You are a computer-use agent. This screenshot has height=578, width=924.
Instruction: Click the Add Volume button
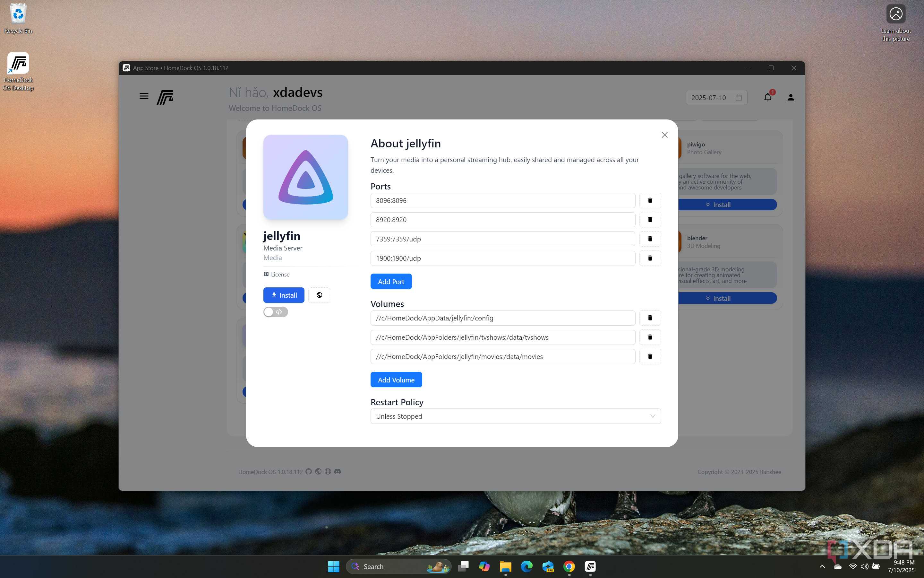pyautogui.click(x=396, y=380)
